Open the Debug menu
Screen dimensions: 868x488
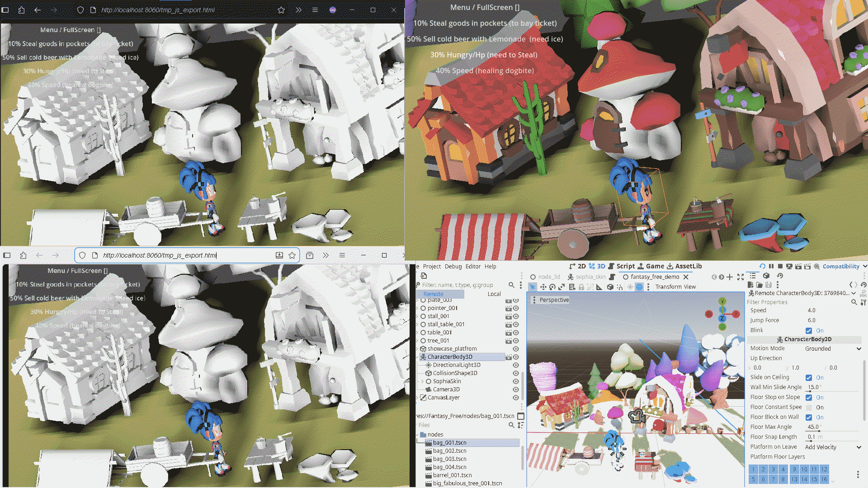(453, 267)
